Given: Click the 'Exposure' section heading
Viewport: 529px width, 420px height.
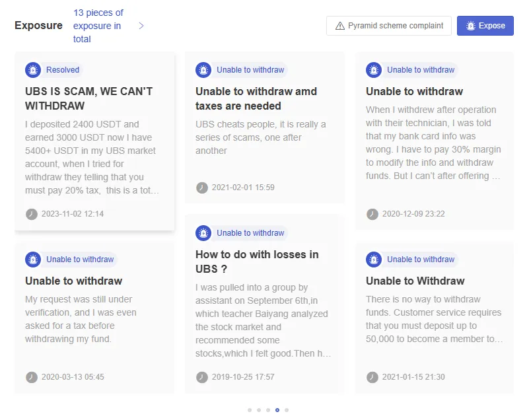Looking at the screenshot, I should tap(38, 26).
